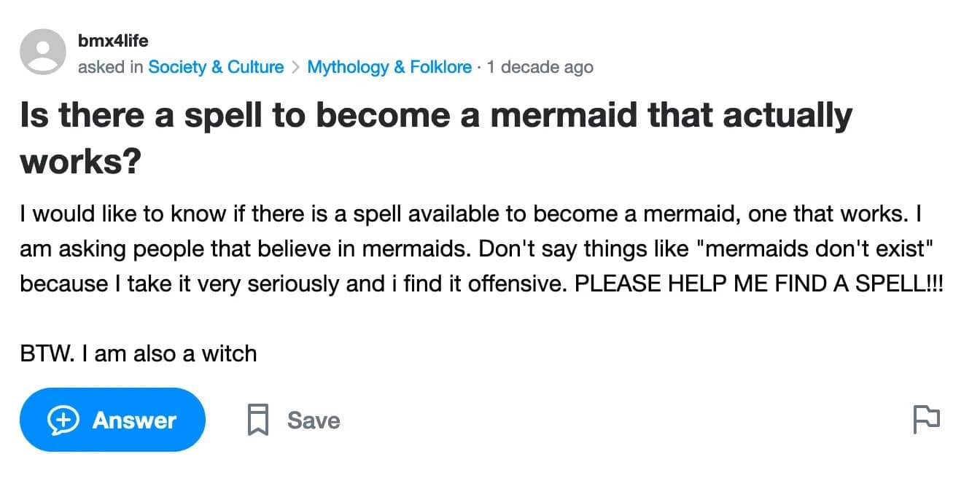Click the bookmark Save icon

(x=258, y=420)
